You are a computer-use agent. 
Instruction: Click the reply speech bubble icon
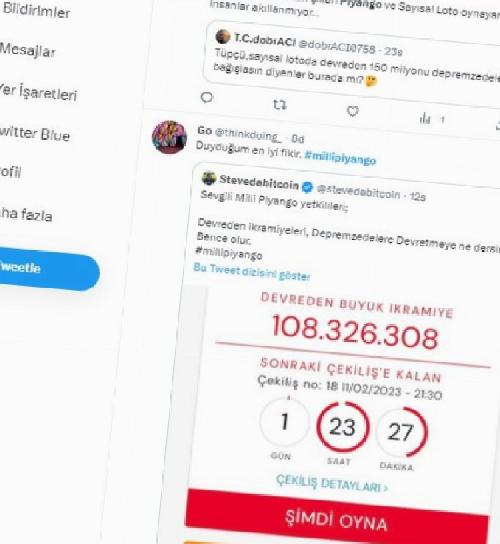[207, 98]
